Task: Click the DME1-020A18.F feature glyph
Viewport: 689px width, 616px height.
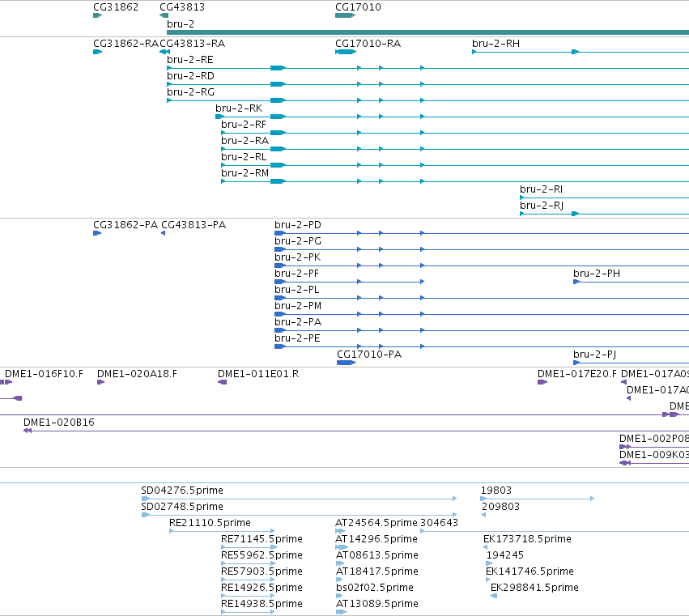Action: pos(100,382)
